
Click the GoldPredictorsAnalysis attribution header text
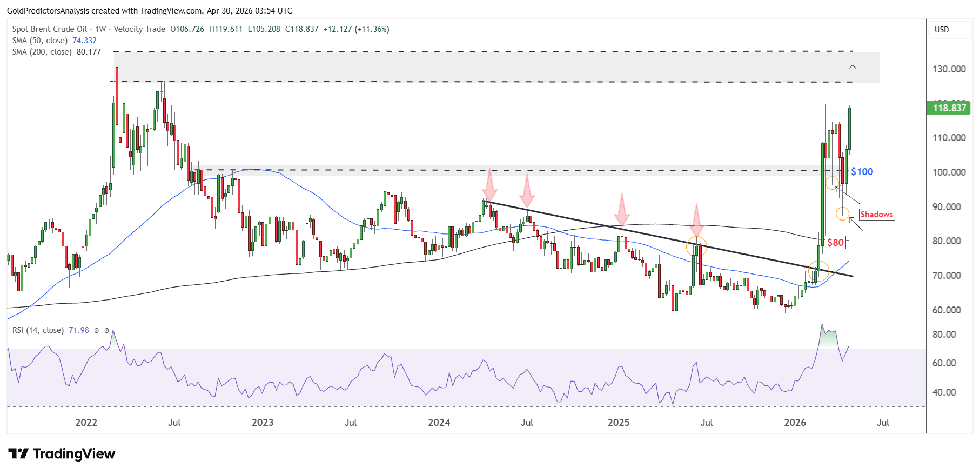click(x=150, y=10)
